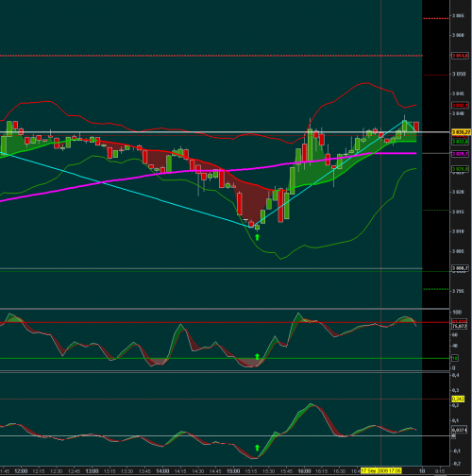Viewport: 472px width, 476px height.
Task: Select the green 3 832,8 price axis label
Action: click(460, 142)
